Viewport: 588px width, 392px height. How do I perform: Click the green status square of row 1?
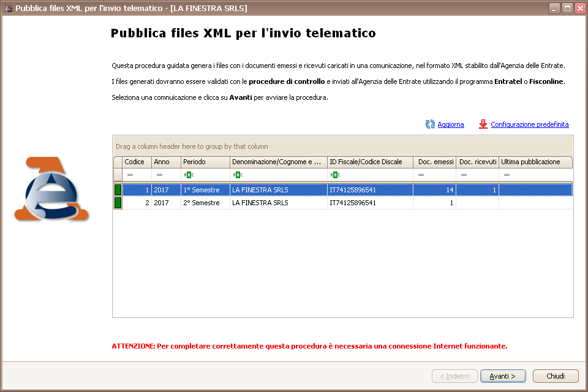(x=118, y=190)
